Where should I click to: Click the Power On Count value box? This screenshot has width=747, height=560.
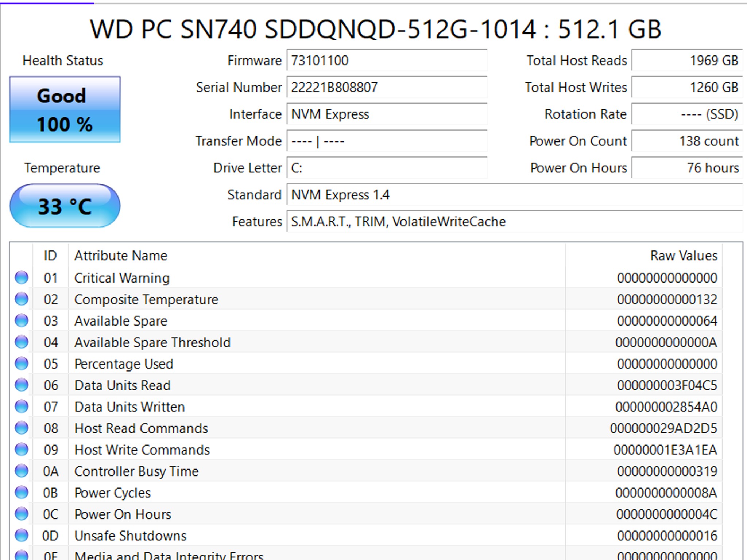[687, 141]
